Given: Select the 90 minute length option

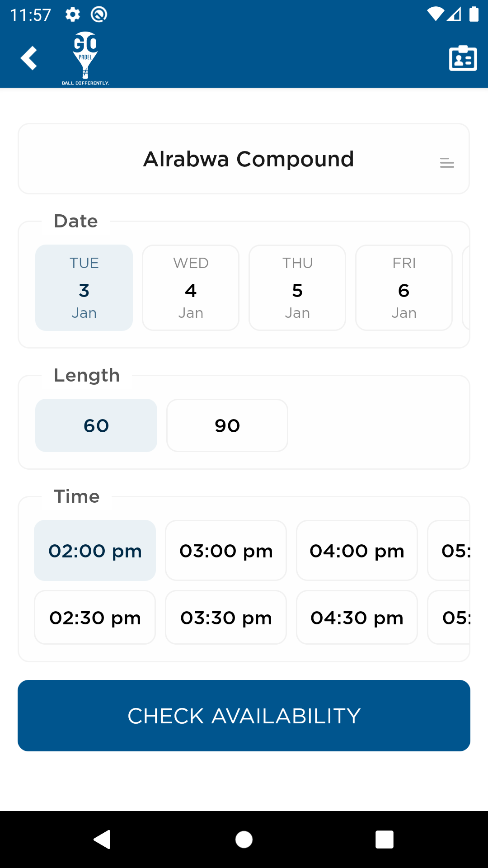Looking at the screenshot, I should 227,425.
